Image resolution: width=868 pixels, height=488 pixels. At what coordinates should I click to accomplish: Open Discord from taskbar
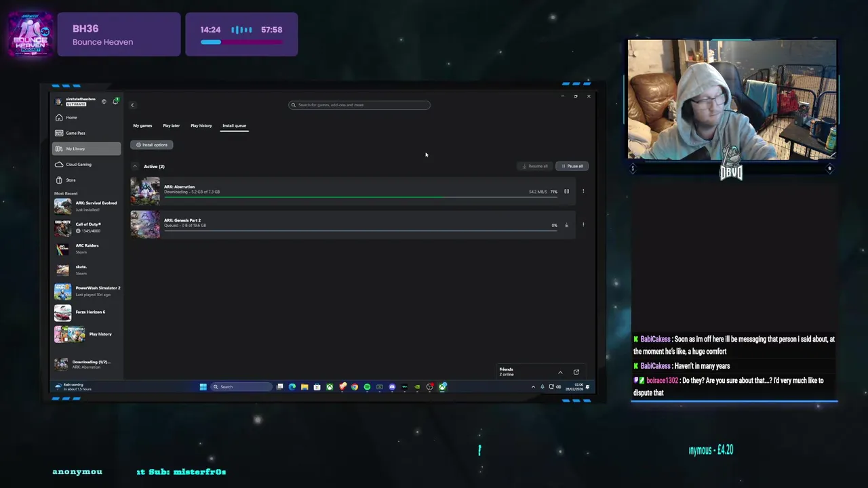[x=392, y=387]
